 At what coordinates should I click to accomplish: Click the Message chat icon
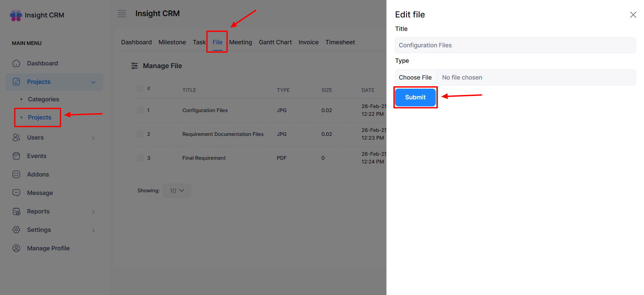[x=16, y=193]
